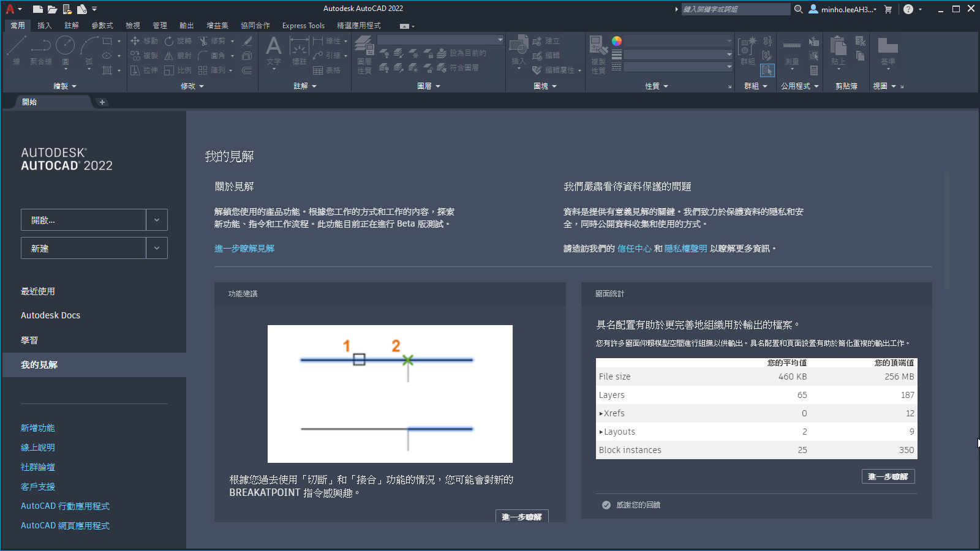Click the Erase icon in the modify panel
This screenshot has width=980, height=551.
tap(247, 41)
